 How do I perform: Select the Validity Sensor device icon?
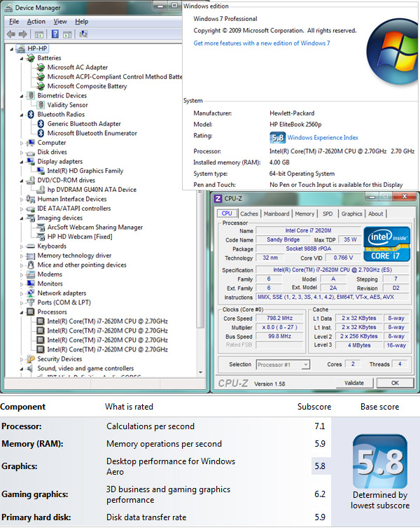pos(41,105)
